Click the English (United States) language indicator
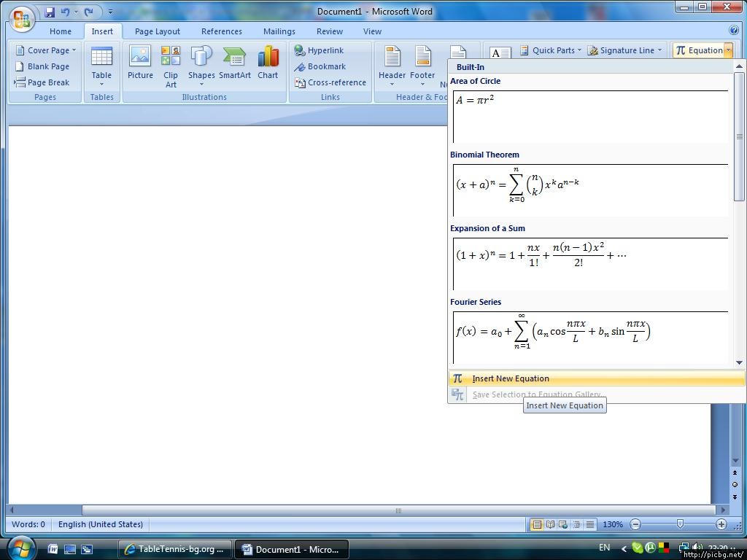This screenshot has width=747, height=560. (101, 524)
